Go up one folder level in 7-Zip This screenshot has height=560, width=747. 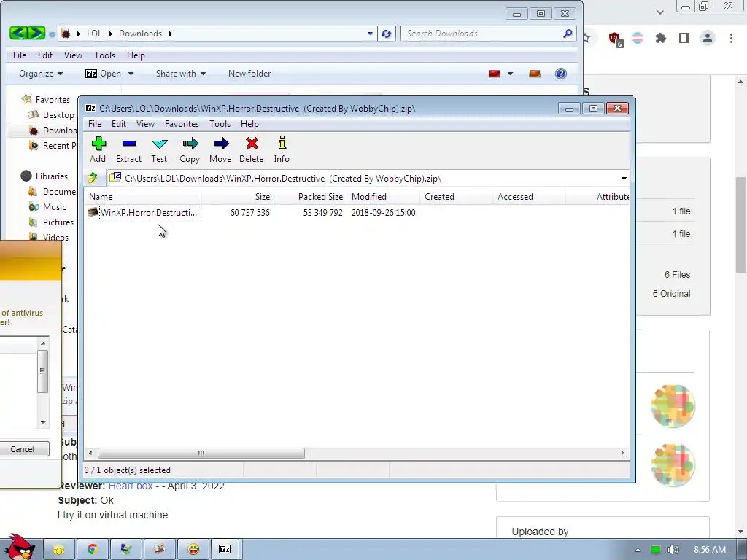(93, 178)
